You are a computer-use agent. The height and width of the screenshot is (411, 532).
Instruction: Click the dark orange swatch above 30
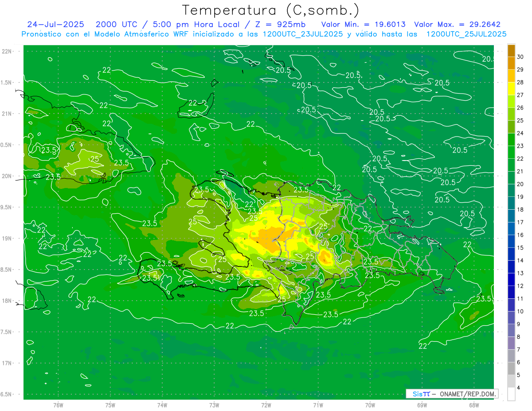511,51
